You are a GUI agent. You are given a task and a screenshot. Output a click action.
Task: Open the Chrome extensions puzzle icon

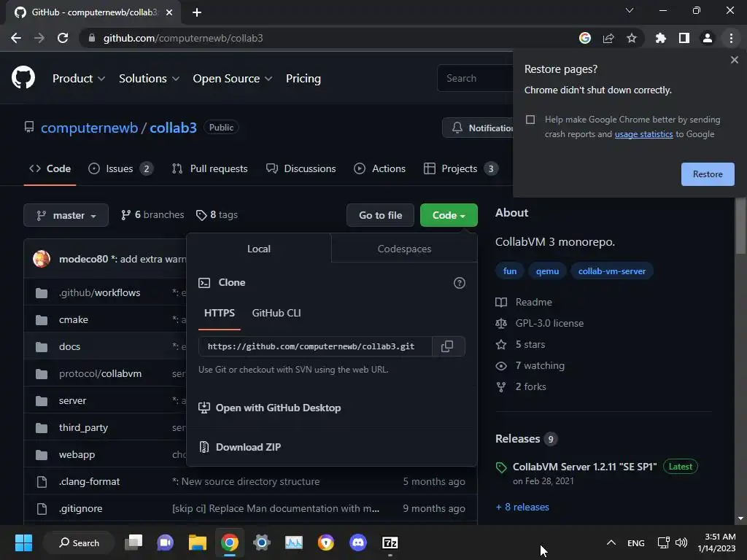pyautogui.click(x=660, y=38)
